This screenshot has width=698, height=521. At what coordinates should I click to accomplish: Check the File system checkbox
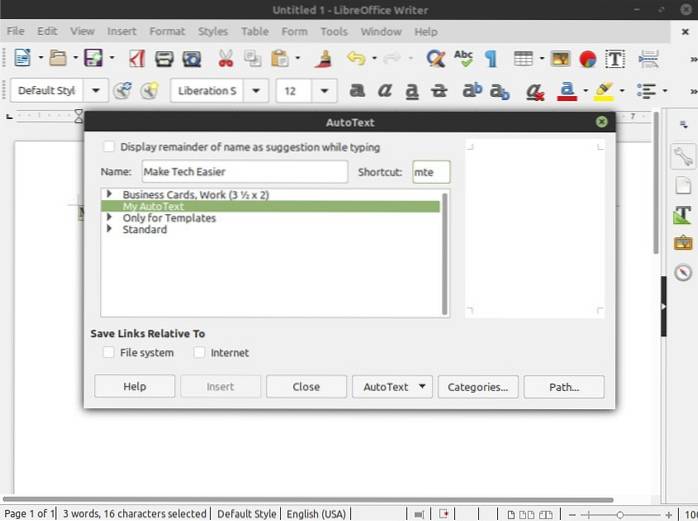[x=108, y=352]
